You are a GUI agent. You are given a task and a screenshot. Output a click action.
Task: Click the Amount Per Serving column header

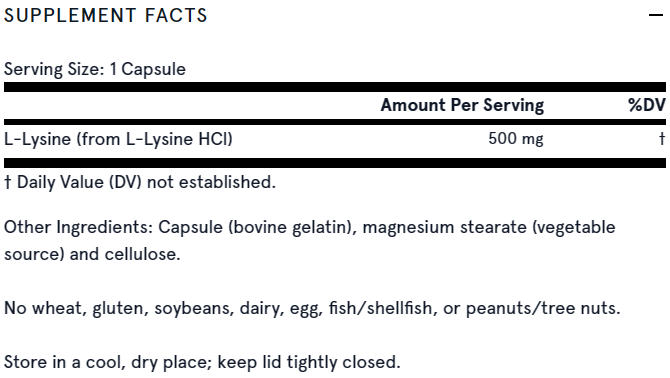(x=462, y=105)
